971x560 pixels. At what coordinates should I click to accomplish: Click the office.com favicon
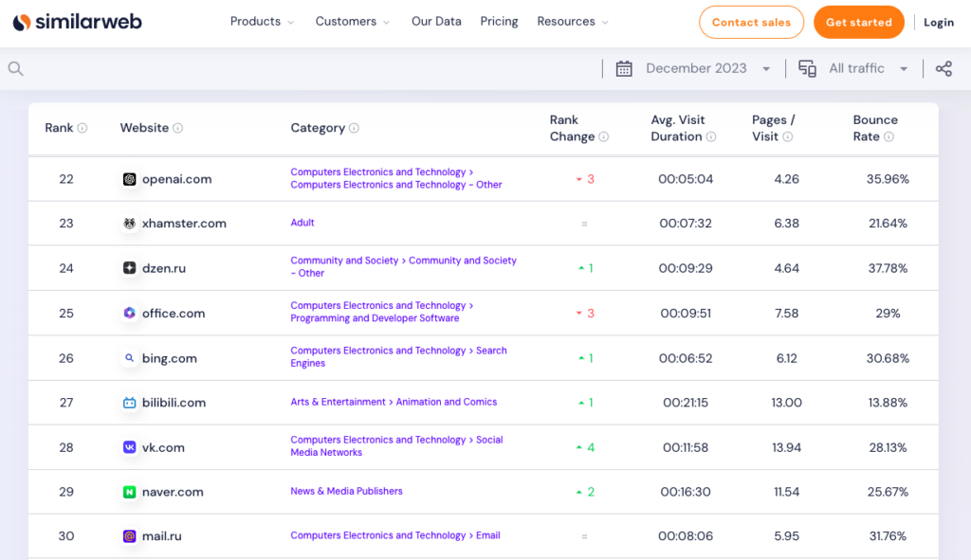[129, 313]
